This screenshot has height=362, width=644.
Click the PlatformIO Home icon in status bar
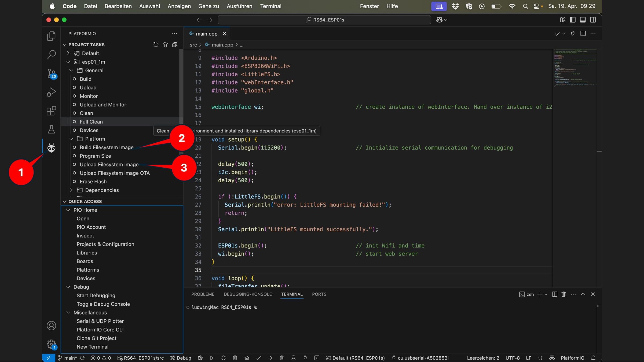[247, 358]
